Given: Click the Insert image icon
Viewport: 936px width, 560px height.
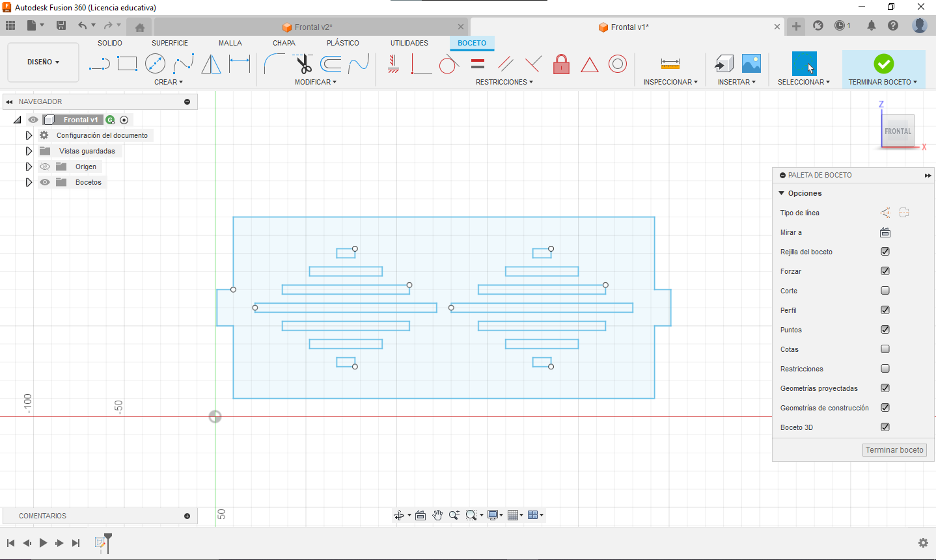Looking at the screenshot, I should [751, 64].
